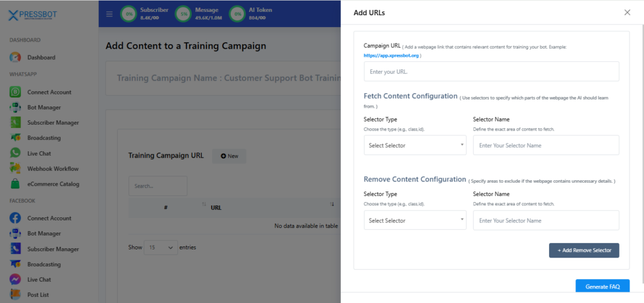Click WhatsApp Connect Account icon
Image resolution: width=644 pixels, height=303 pixels.
[x=16, y=92]
